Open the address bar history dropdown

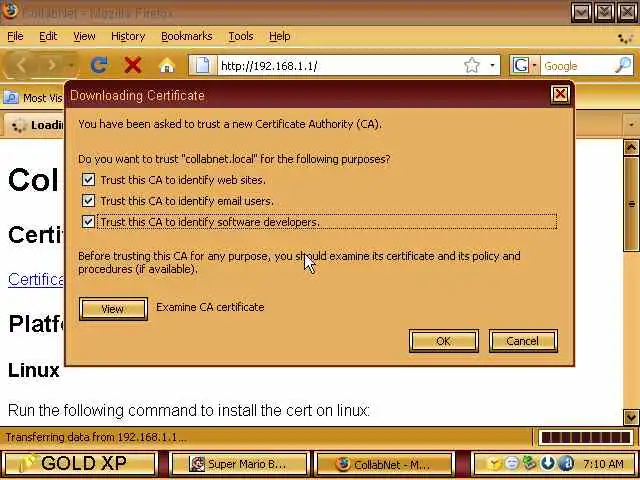click(492, 65)
